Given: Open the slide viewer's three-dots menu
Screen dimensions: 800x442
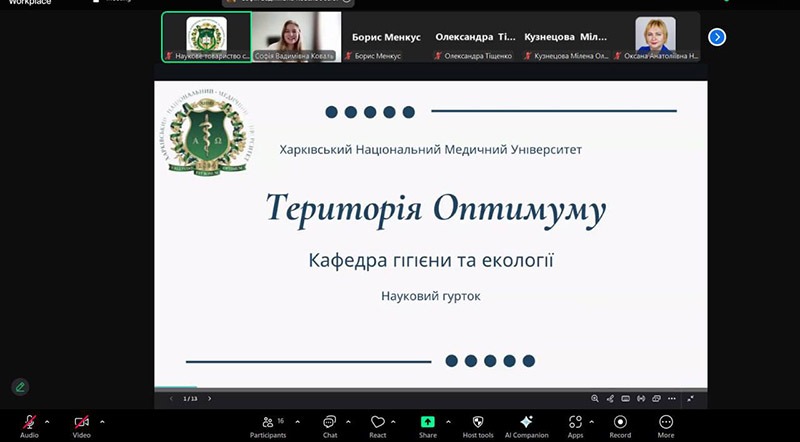Looking at the screenshot, I should pyautogui.click(x=674, y=398).
